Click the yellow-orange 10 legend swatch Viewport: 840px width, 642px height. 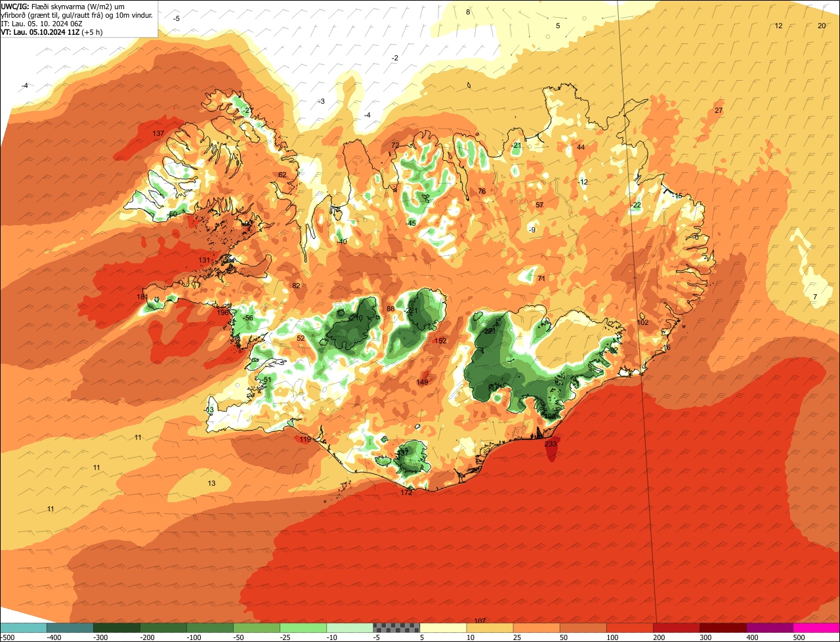490,628
